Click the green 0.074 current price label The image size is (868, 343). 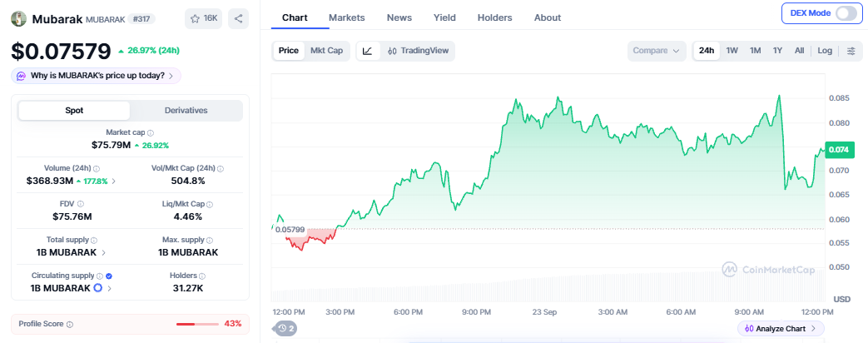tap(839, 150)
